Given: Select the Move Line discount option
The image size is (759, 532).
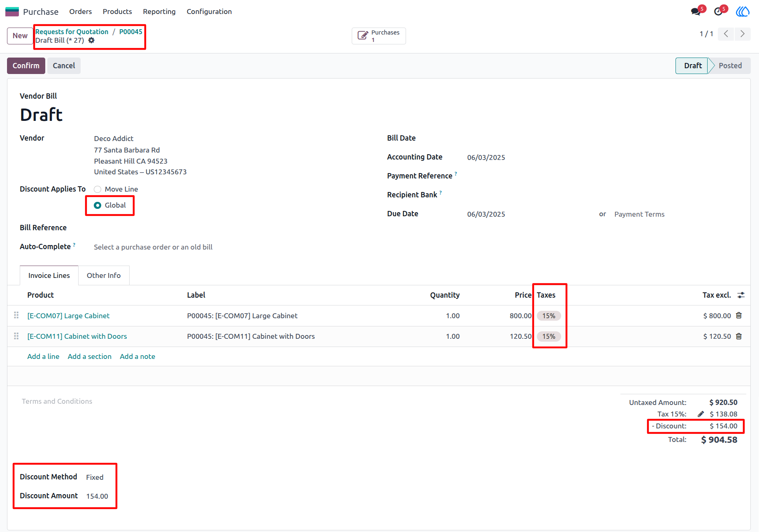Looking at the screenshot, I should (x=97, y=189).
